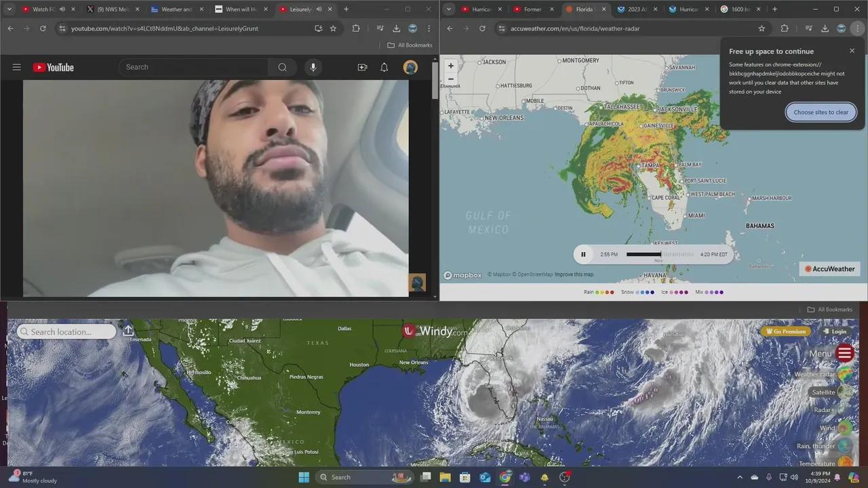Open the taskbar weather widget
868x488 pixels.
pyautogui.click(x=33, y=477)
